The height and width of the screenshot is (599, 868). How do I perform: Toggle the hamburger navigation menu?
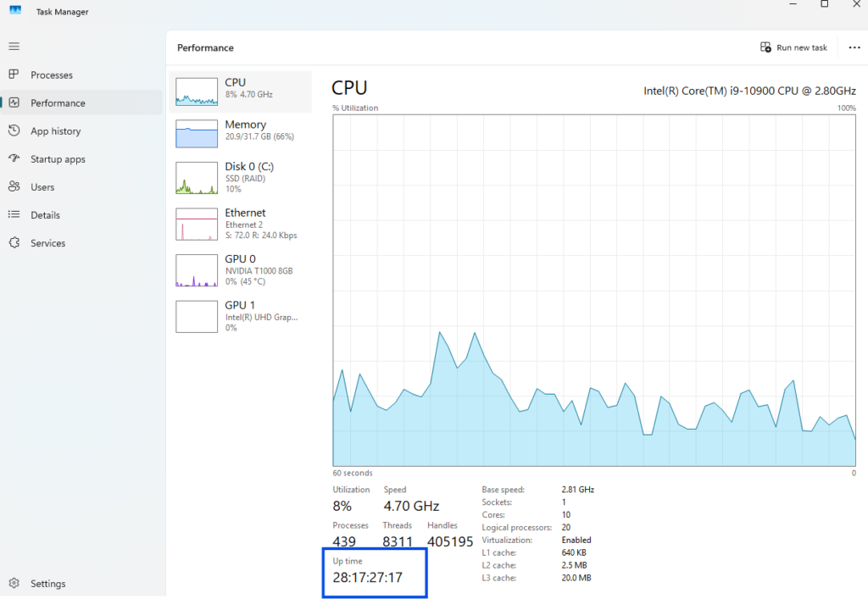click(x=14, y=47)
